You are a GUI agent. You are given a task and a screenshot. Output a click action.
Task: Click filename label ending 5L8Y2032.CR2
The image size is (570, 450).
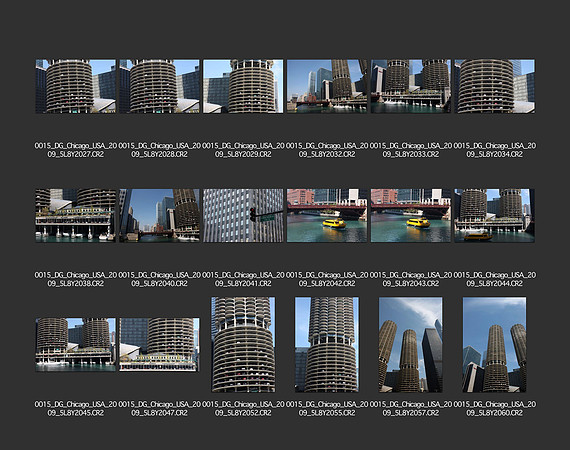pyautogui.click(x=327, y=150)
